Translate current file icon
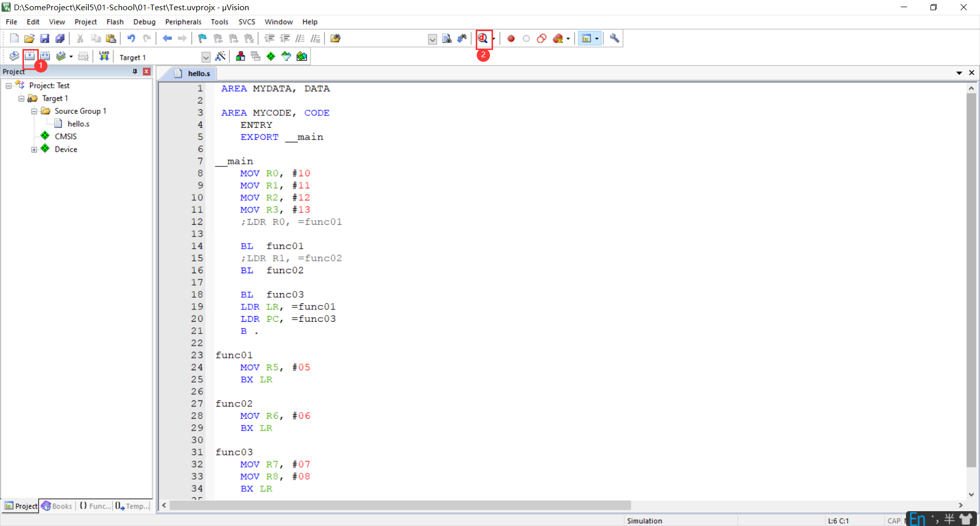 point(14,56)
